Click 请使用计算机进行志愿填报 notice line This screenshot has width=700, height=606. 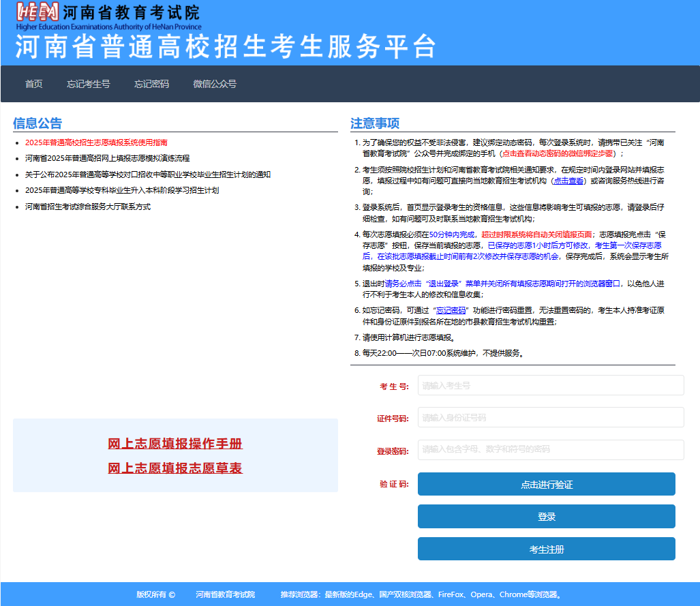[408, 337]
